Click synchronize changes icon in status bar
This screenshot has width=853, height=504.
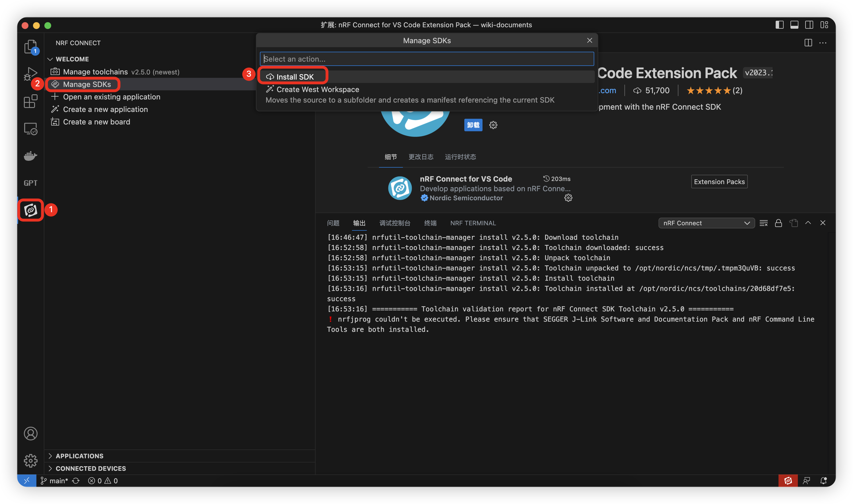click(76, 481)
